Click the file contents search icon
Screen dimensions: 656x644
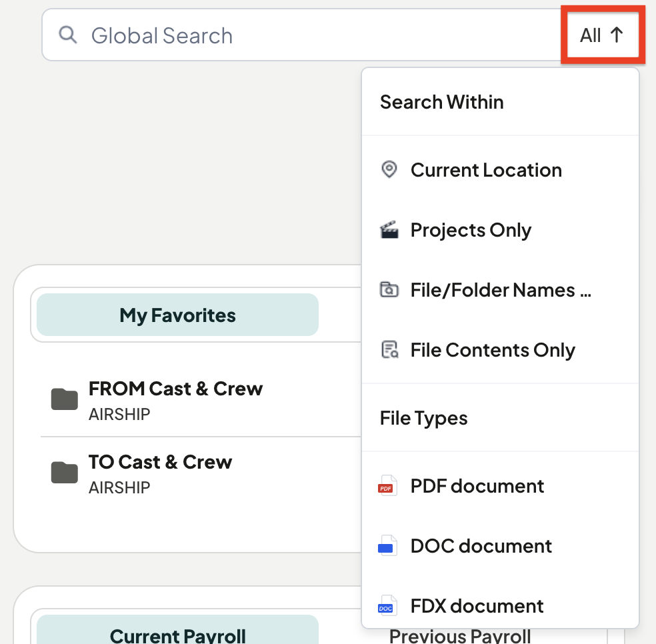click(389, 350)
